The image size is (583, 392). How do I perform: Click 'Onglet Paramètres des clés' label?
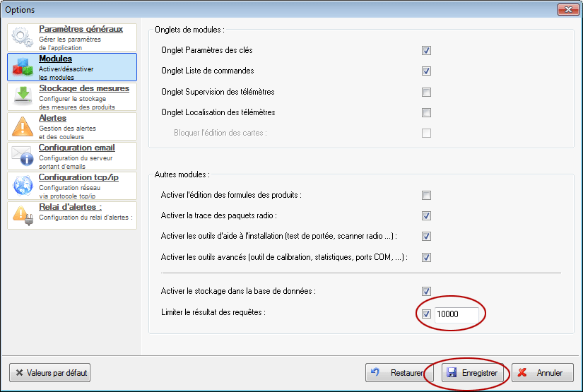pyautogui.click(x=207, y=50)
